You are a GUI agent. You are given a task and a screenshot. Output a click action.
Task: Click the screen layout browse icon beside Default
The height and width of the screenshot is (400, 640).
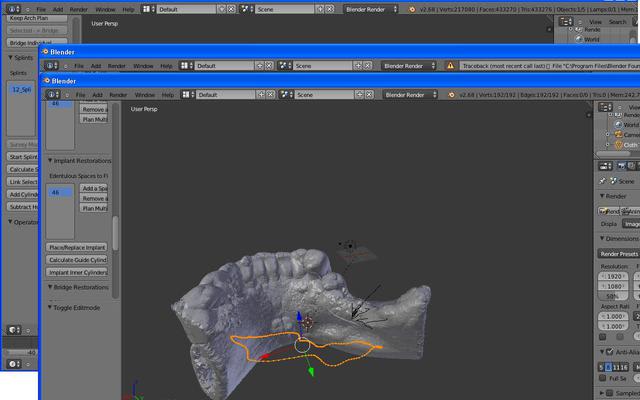[x=189, y=94]
